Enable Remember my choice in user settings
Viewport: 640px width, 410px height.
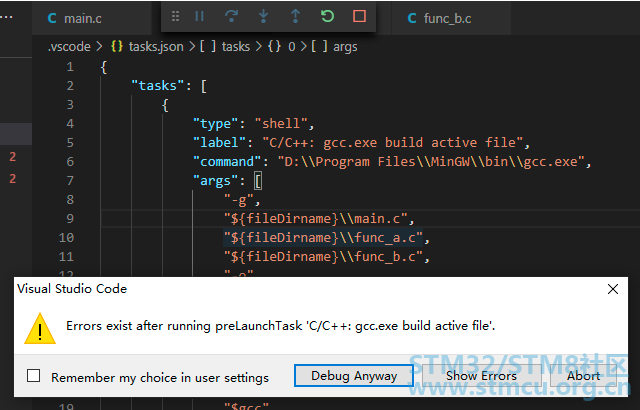34,377
